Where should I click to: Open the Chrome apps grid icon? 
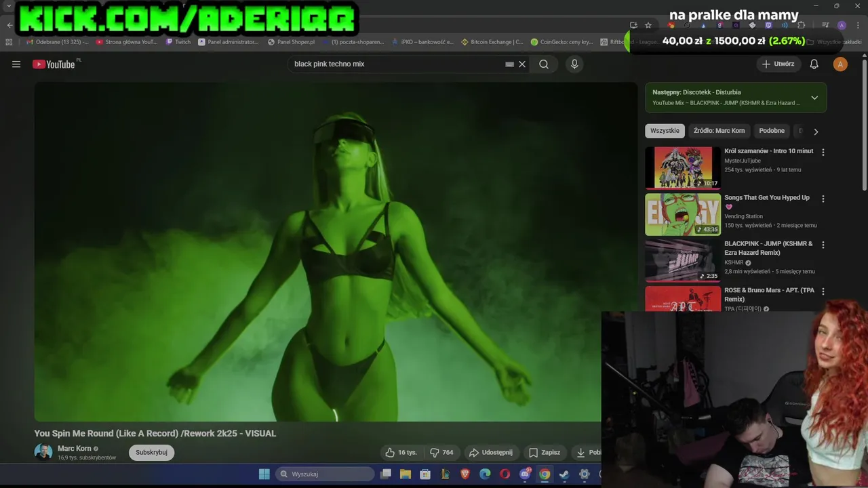coord(9,42)
